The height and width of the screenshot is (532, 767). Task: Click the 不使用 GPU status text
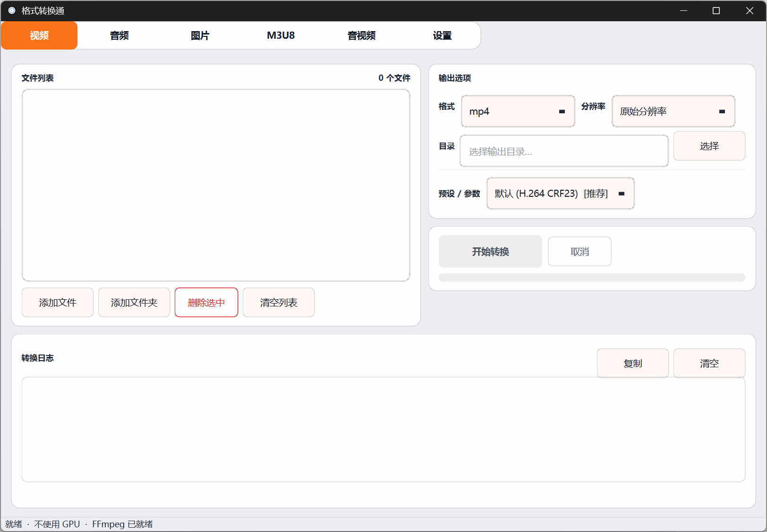point(57,524)
